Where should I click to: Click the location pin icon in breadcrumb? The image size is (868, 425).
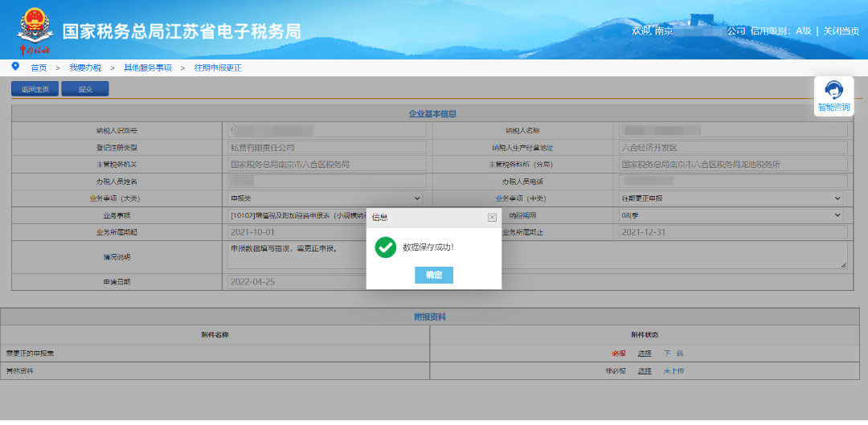pyautogui.click(x=15, y=67)
